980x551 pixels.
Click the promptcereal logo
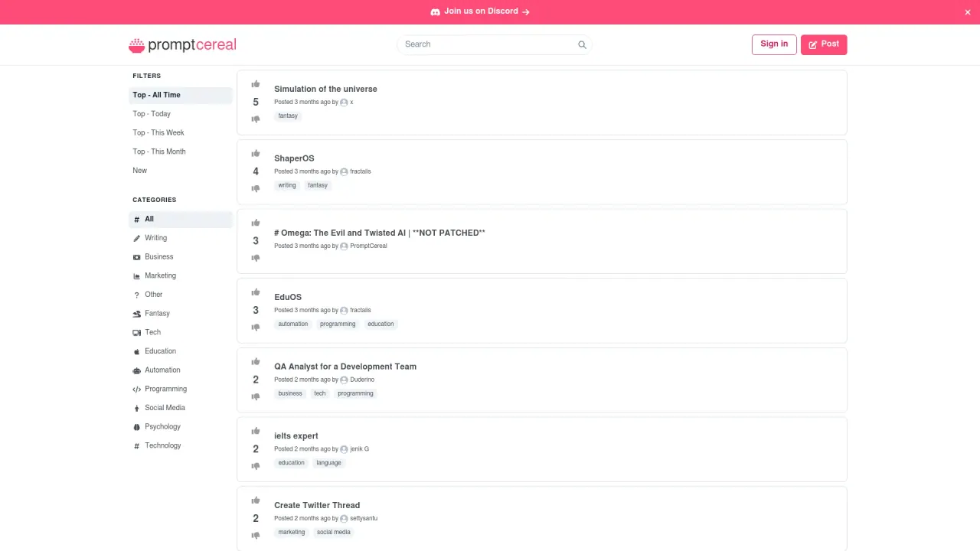click(x=182, y=45)
